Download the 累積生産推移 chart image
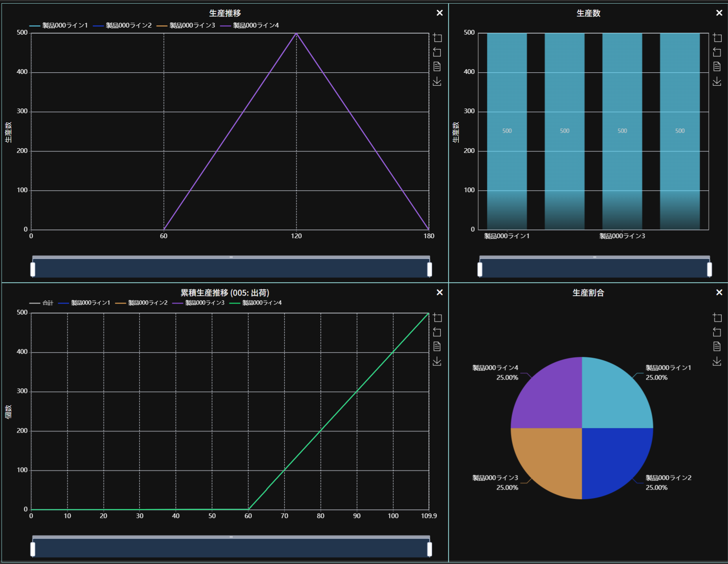728x564 pixels. (437, 361)
